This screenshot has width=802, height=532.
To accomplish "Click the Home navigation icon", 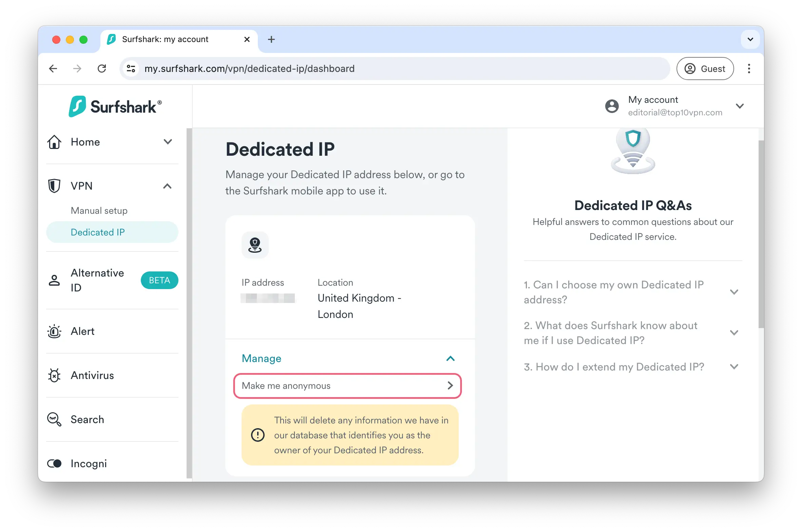I will point(54,141).
